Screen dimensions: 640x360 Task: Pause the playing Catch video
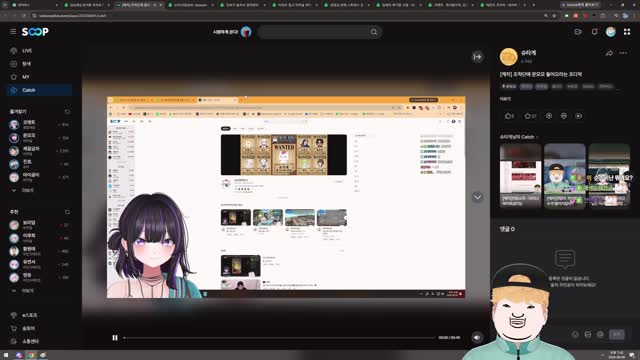coord(115,338)
